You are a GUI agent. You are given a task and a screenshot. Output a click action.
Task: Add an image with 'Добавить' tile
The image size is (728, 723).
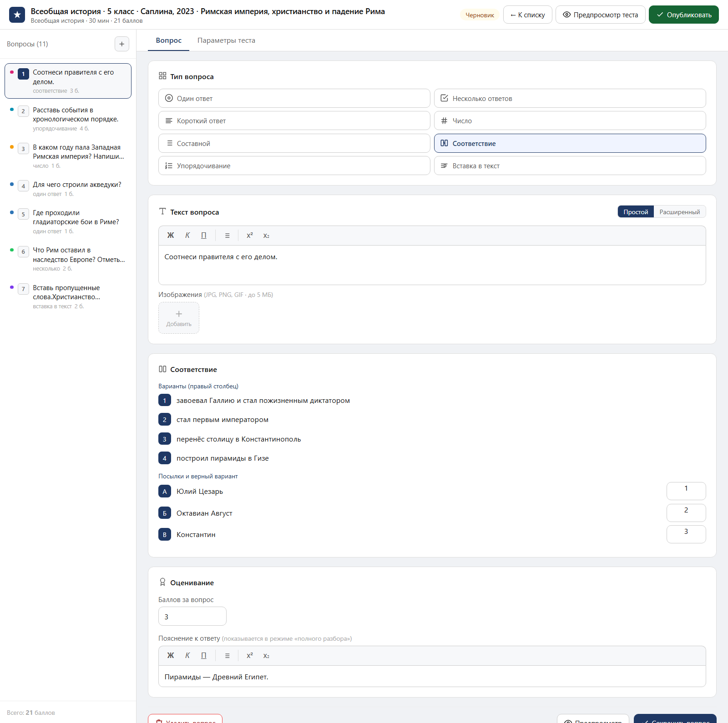coord(179,318)
